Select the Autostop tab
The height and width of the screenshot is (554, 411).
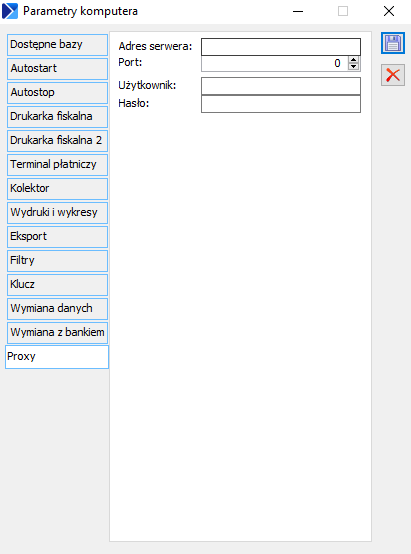click(x=57, y=93)
